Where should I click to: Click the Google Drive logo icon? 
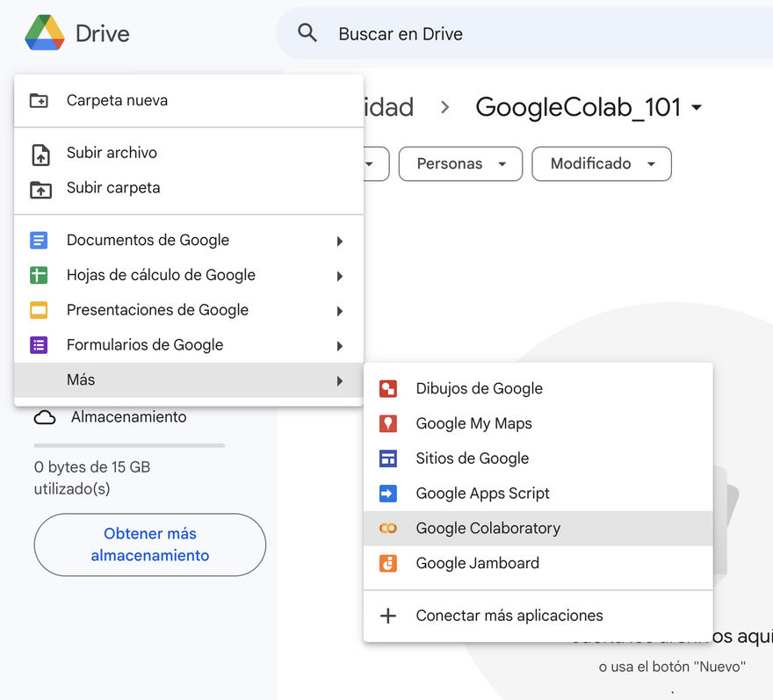[x=45, y=33]
